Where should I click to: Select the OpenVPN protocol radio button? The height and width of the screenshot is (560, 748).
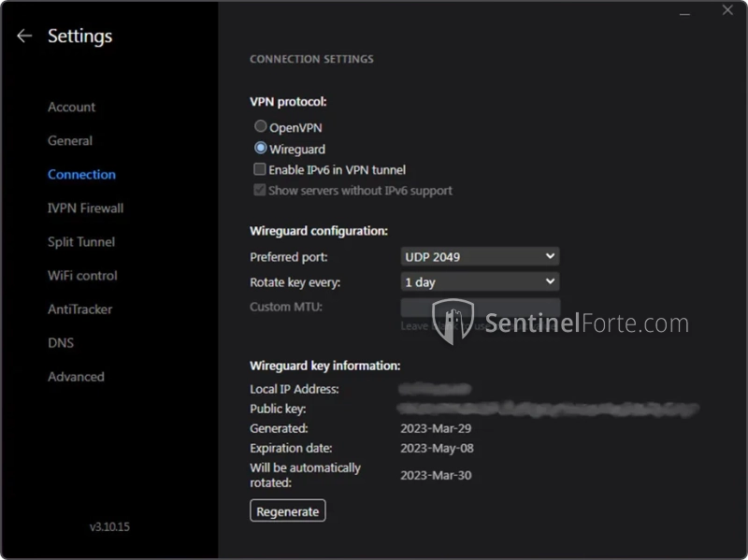(x=260, y=126)
